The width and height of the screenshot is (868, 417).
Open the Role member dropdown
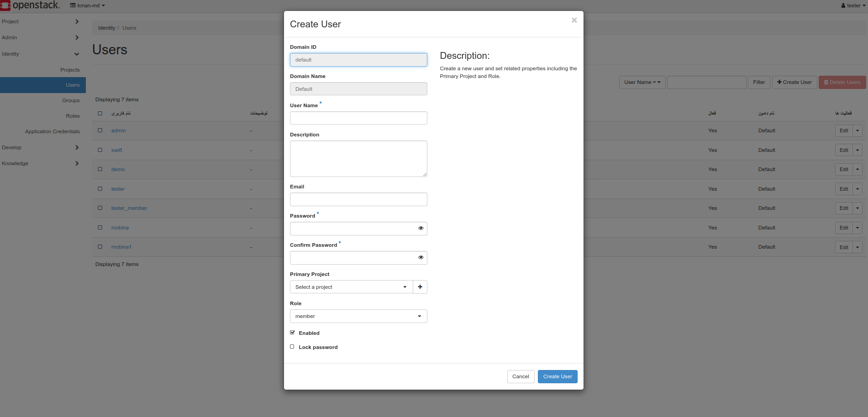click(x=358, y=316)
